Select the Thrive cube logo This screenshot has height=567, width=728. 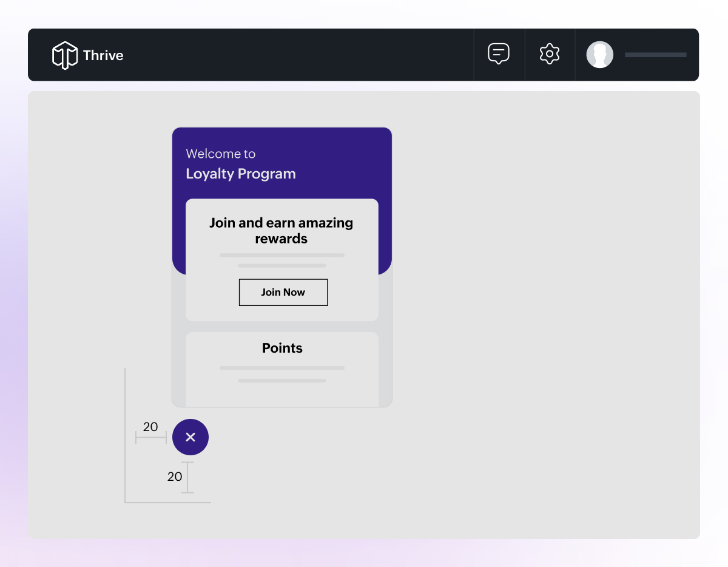click(x=65, y=55)
